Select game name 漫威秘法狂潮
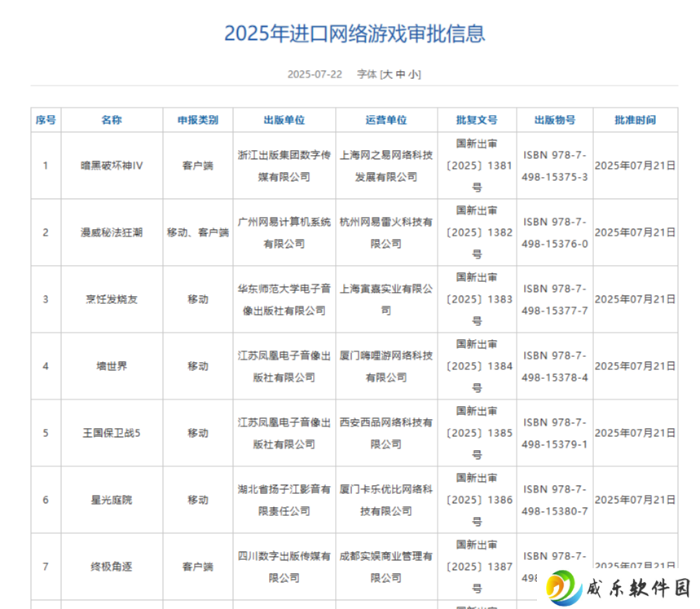The height and width of the screenshot is (609, 700). [x=112, y=232]
